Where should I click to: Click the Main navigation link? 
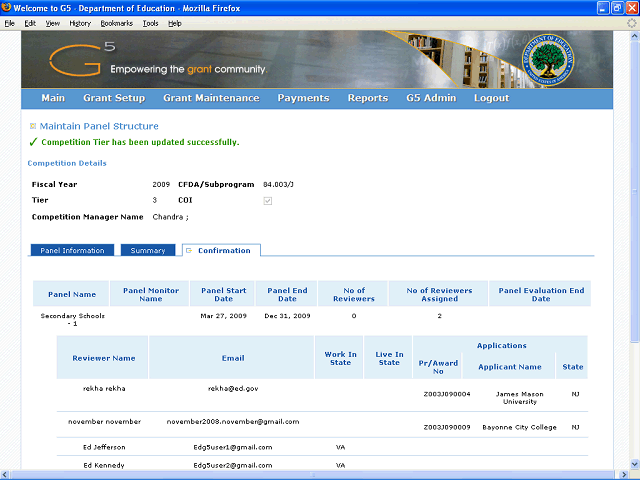(53, 98)
